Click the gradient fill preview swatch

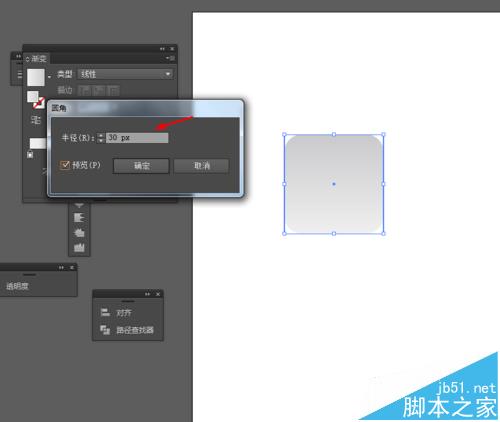(36, 77)
